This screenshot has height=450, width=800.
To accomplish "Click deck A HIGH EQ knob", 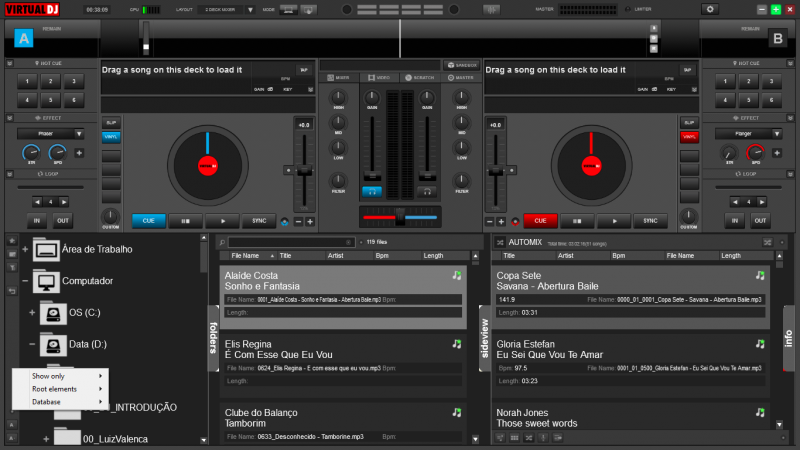I will click(x=338, y=97).
